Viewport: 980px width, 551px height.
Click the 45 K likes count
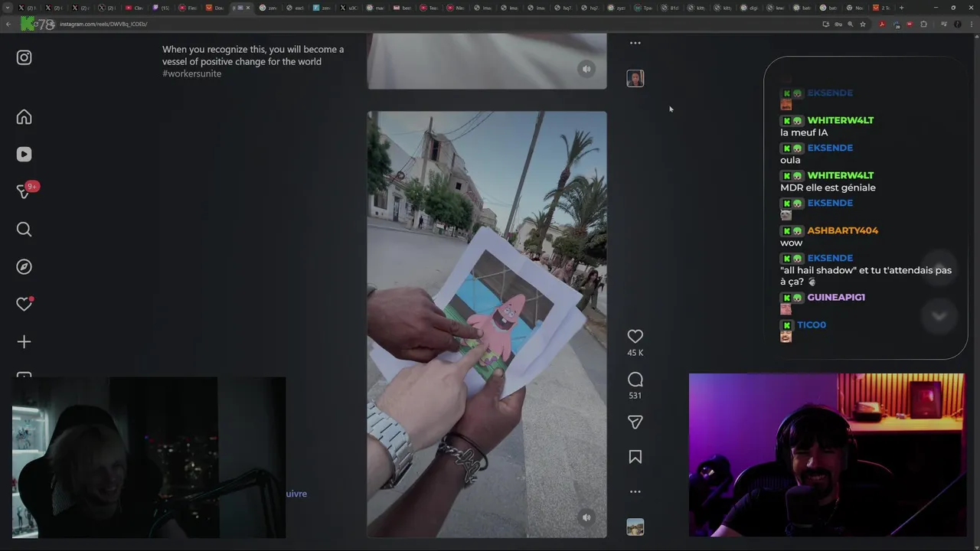(x=635, y=353)
